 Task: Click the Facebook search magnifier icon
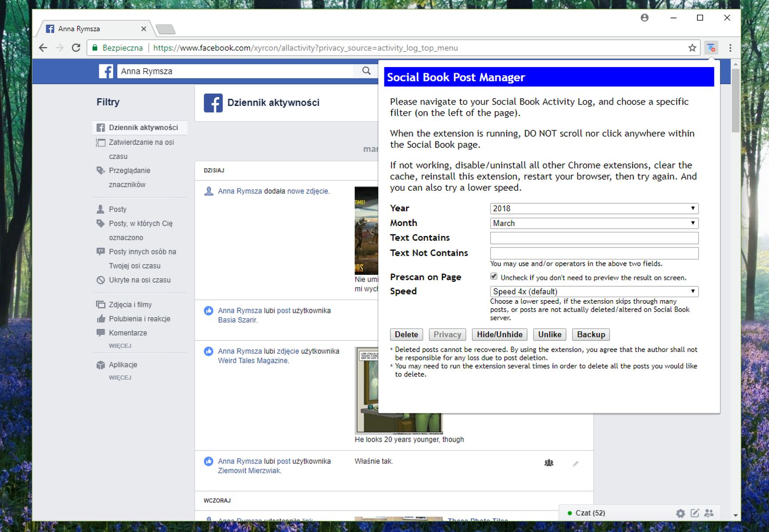click(x=366, y=71)
